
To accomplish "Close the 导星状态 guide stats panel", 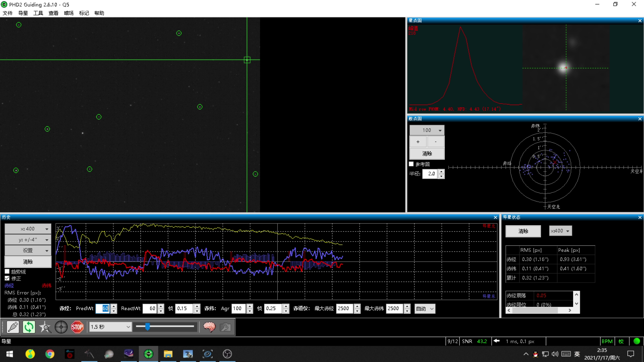I will click(x=640, y=218).
